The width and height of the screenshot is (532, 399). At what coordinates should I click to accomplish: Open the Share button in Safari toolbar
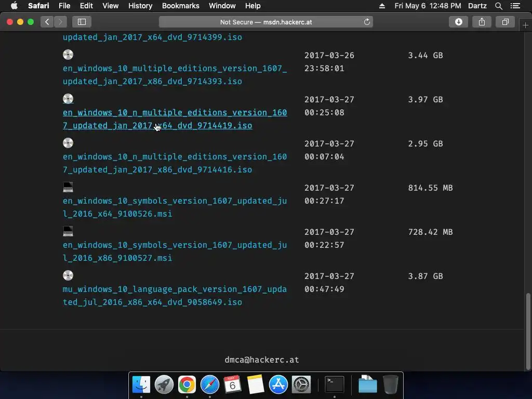tap(482, 22)
